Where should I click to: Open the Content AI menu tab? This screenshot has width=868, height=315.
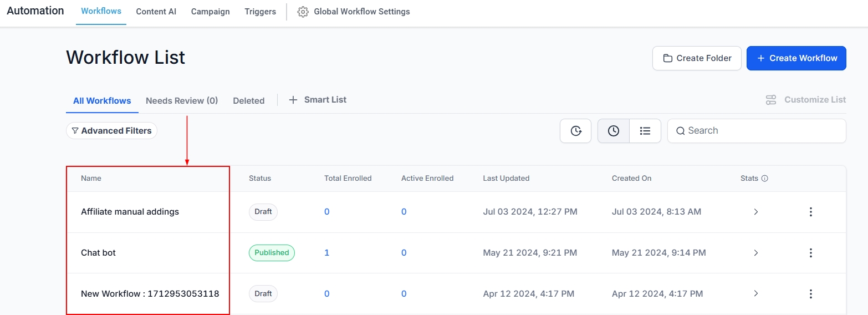156,12
